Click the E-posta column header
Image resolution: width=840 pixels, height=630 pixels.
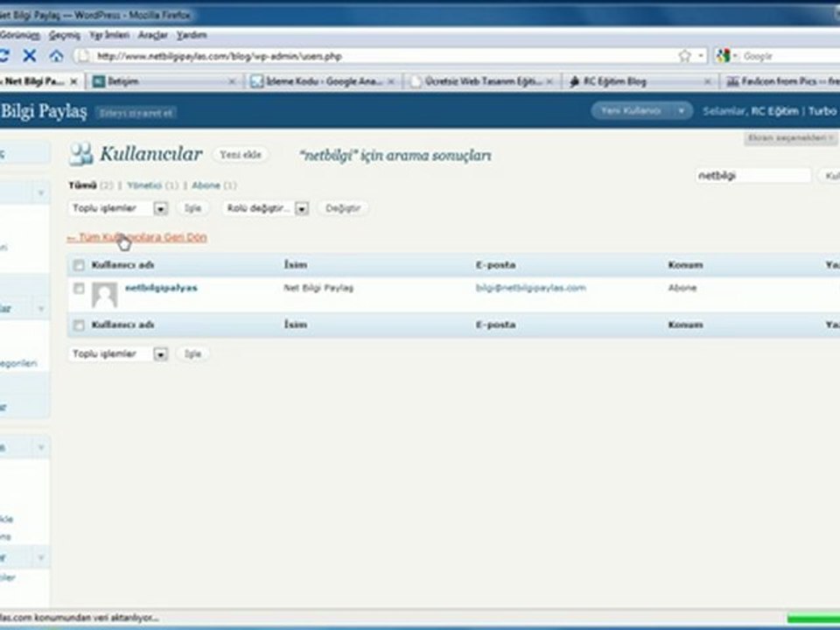pos(495,265)
